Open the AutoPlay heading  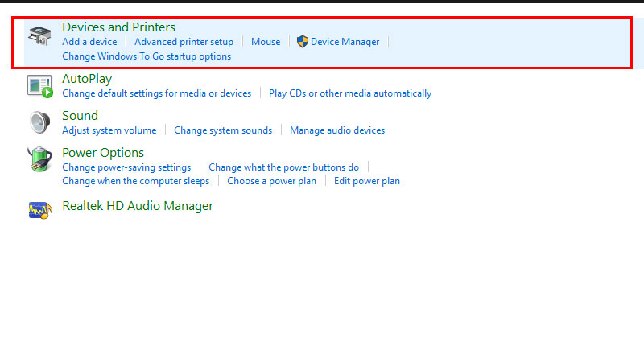pyautogui.click(x=87, y=78)
